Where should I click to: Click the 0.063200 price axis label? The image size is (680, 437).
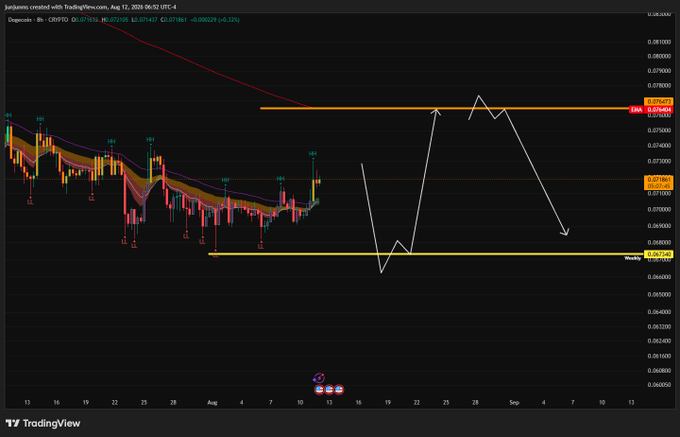pyautogui.click(x=659, y=326)
